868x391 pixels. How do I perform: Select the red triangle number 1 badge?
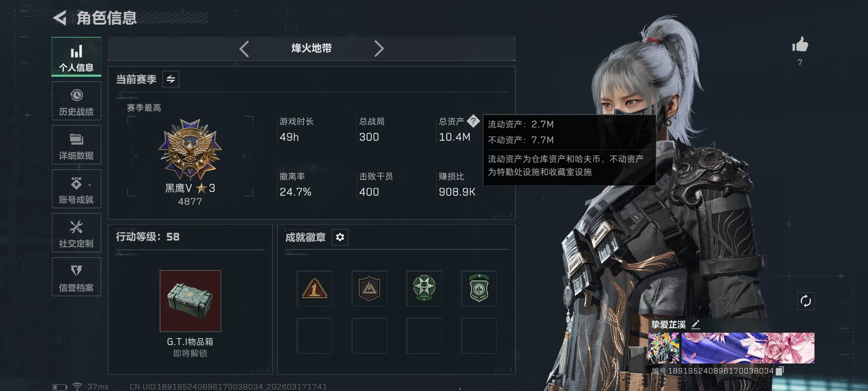tap(314, 289)
